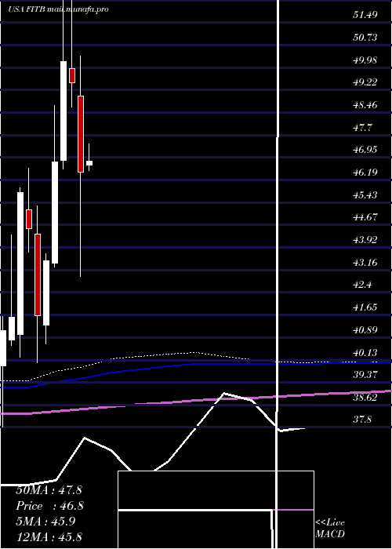This screenshot has height=549, width=392.
Task: Click the 42.4 price axis label
Action: point(362,285)
